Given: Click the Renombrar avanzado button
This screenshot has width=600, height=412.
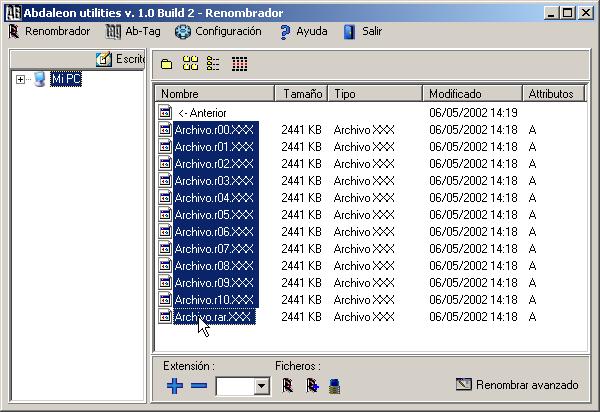Looking at the screenshot, I should [x=517, y=384].
